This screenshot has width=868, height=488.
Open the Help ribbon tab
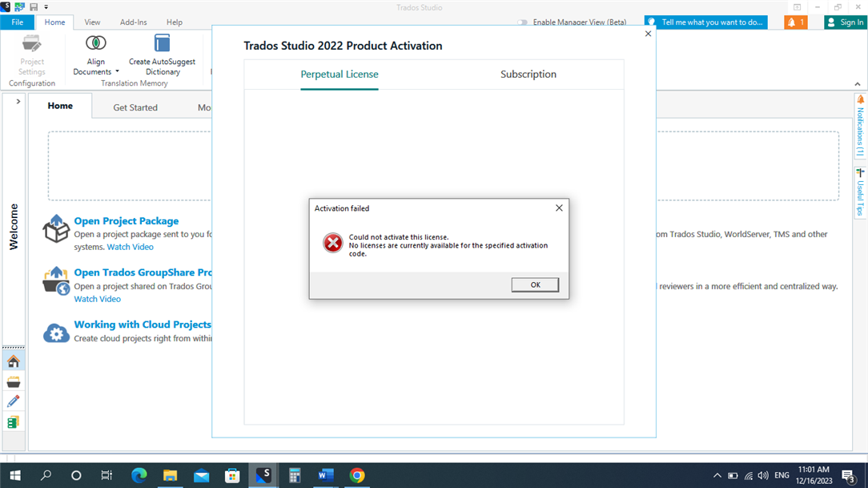coord(175,22)
